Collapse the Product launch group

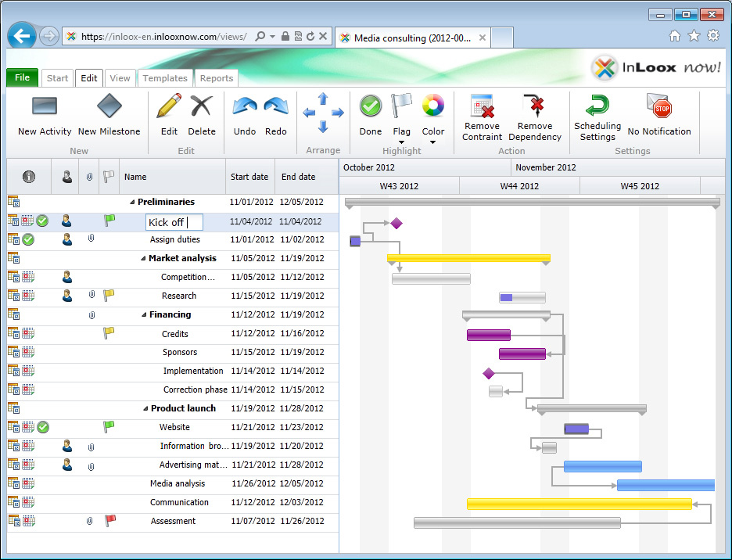(x=145, y=409)
